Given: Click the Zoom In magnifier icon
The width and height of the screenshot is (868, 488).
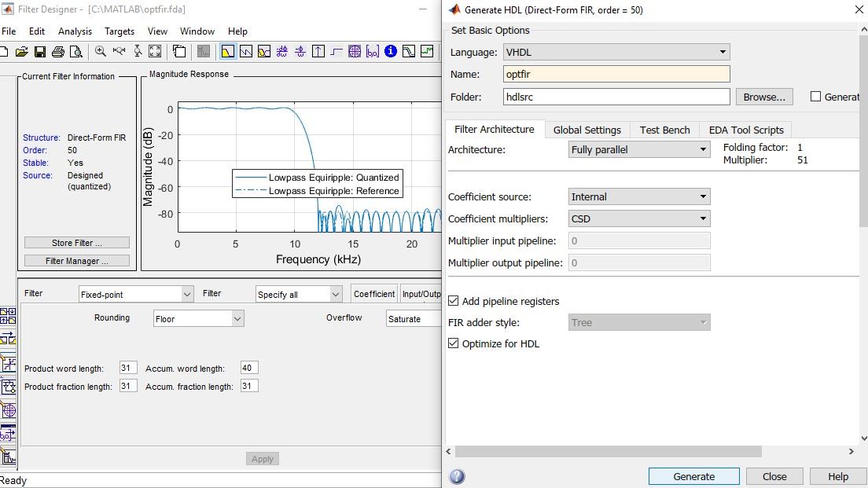Looking at the screenshot, I should point(101,52).
